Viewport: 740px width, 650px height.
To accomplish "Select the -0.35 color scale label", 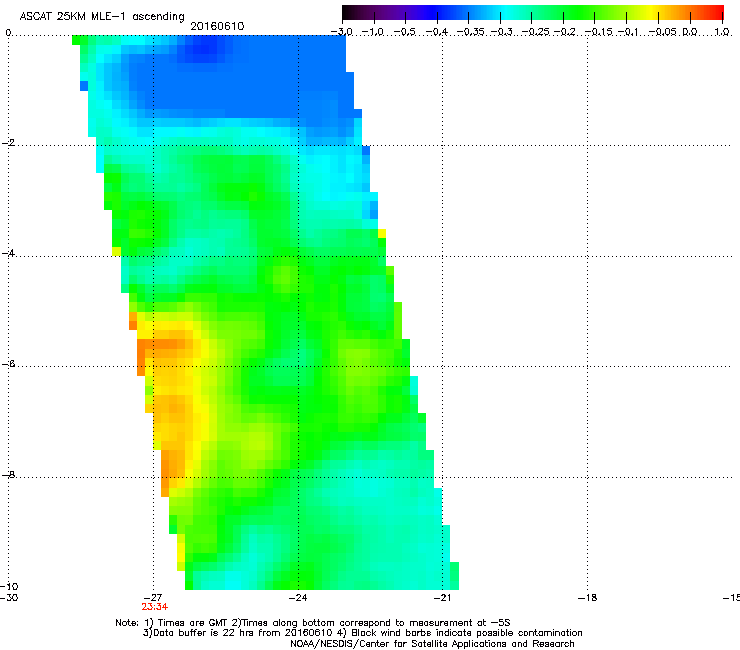I will (472, 32).
